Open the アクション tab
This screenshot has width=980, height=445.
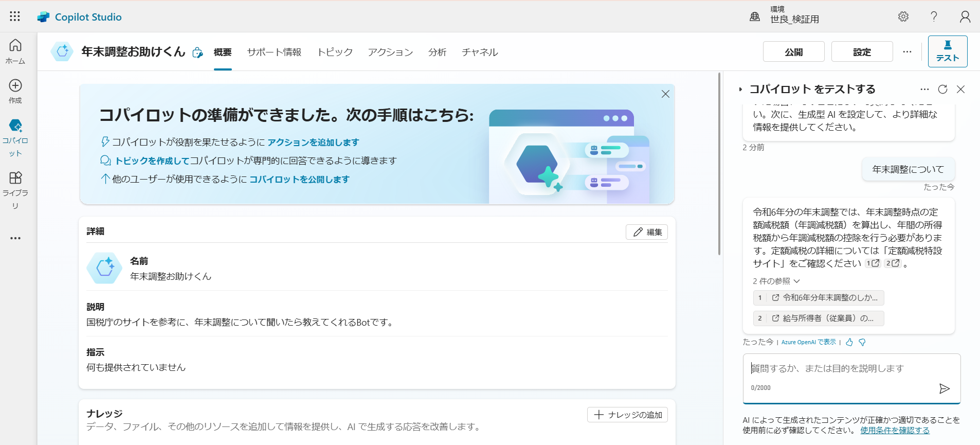pos(390,52)
